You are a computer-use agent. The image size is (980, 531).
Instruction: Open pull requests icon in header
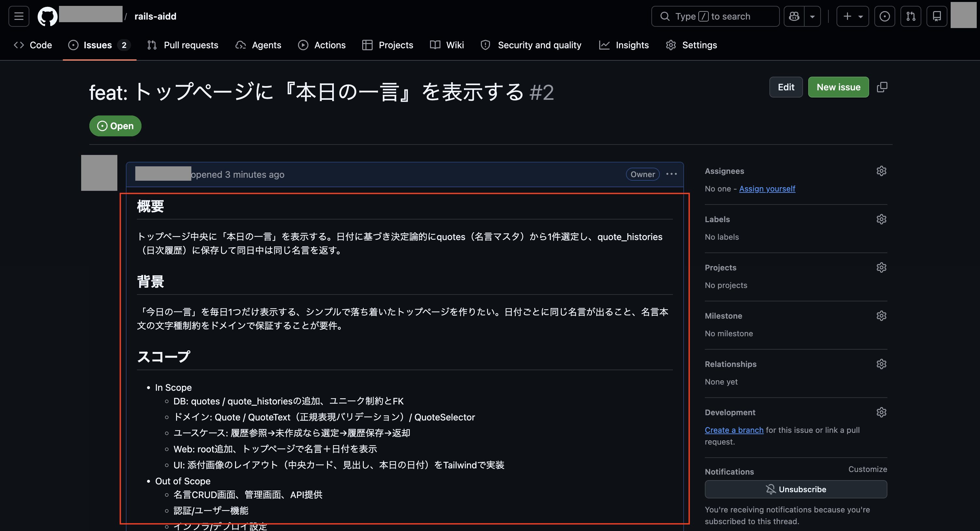point(911,16)
